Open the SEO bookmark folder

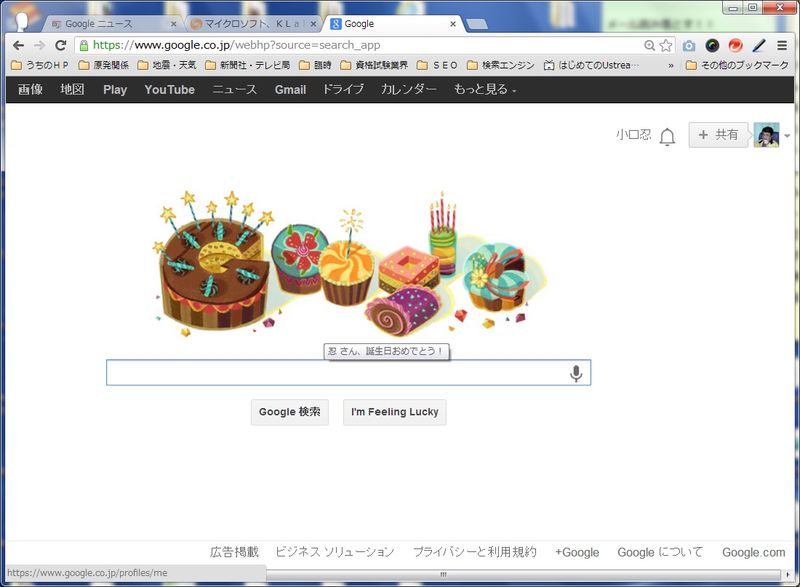438,65
